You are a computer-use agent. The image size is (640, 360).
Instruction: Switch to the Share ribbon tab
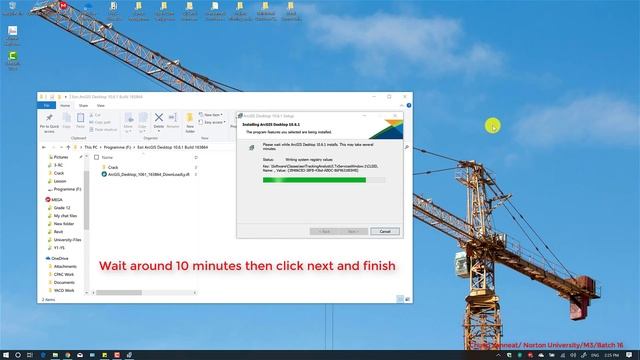click(x=83, y=105)
